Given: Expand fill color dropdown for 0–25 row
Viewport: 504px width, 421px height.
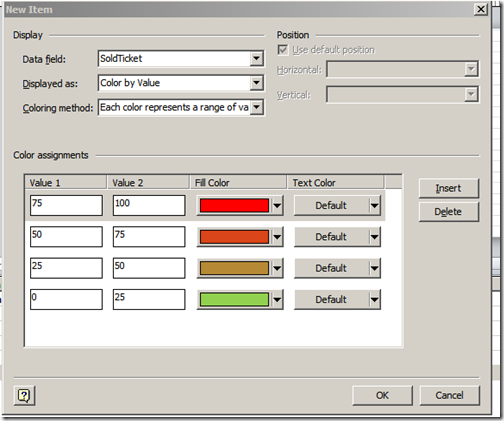Looking at the screenshot, I should click(x=277, y=300).
